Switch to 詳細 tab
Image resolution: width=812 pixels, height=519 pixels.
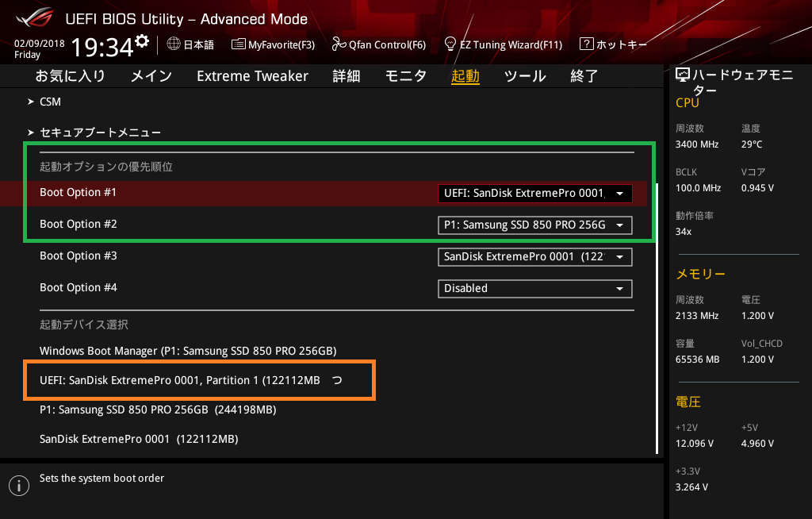point(347,75)
